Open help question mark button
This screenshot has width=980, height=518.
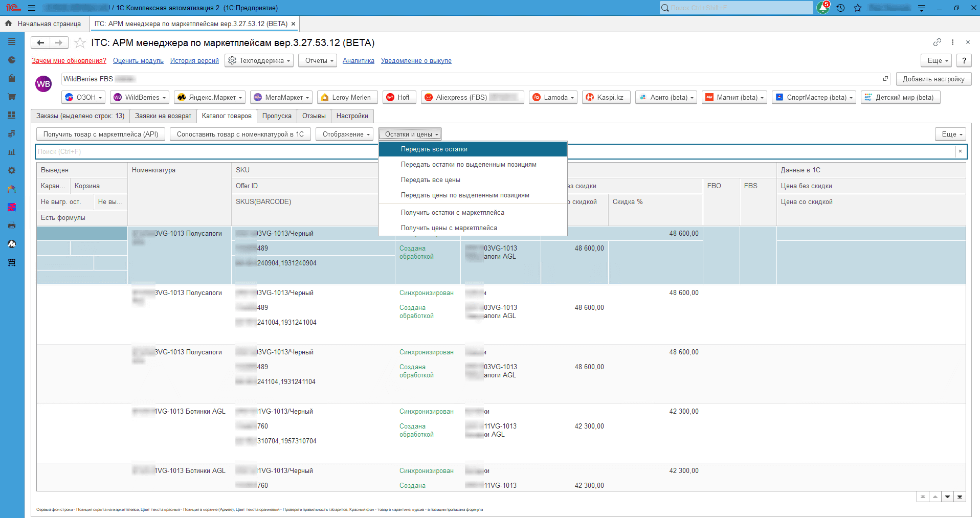click(964, 60)
